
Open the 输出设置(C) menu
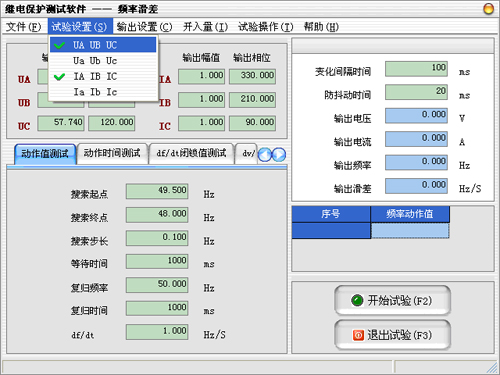[144, 27]
